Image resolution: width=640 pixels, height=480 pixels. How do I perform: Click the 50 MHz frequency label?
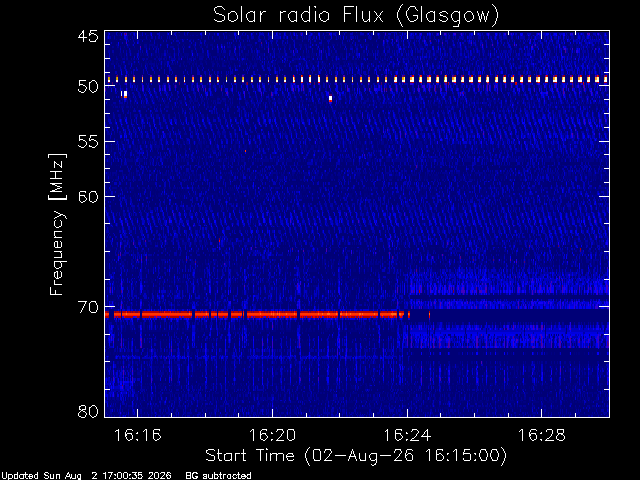(x=88, y=87)
